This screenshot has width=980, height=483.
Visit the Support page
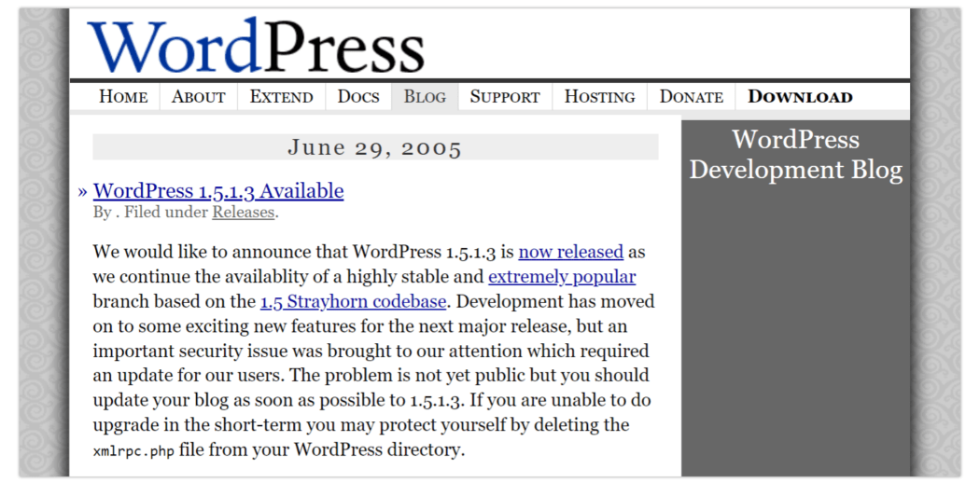(x=504, y=97)
